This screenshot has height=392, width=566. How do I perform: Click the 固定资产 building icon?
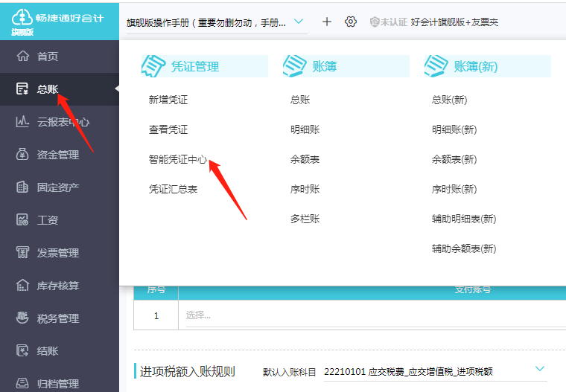click(22, 187)
